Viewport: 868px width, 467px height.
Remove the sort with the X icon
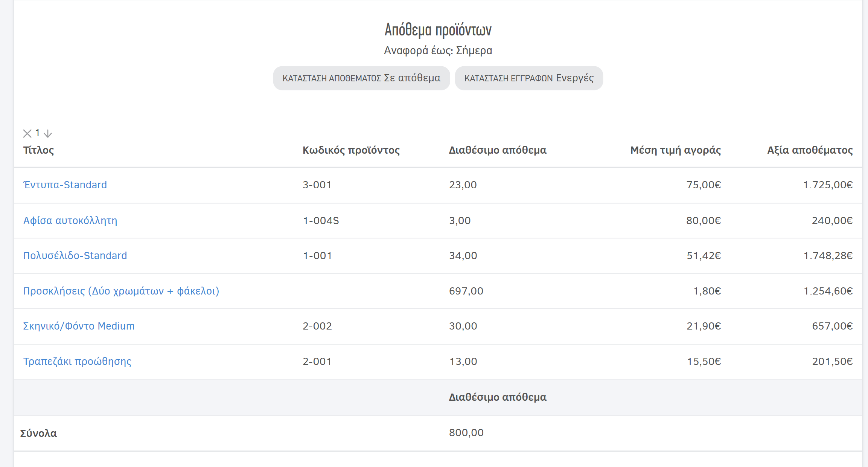[27, 133]
